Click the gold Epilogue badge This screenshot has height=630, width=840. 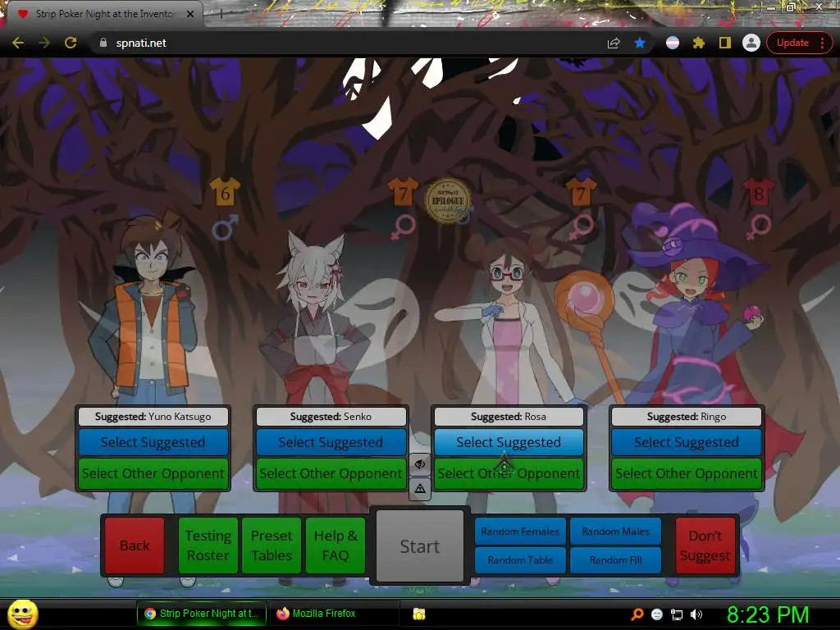(x=448, y=200)
